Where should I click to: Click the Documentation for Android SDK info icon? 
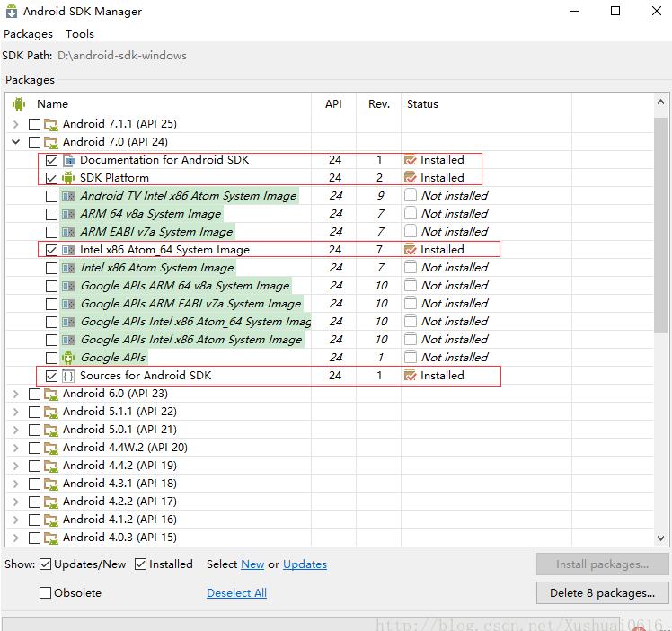[x=68, y=160]
